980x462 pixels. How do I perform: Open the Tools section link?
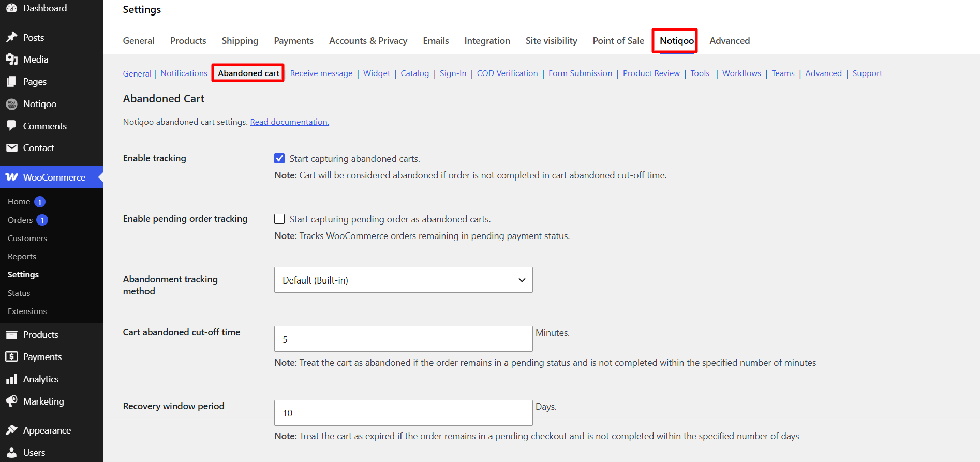click(700, 73)
